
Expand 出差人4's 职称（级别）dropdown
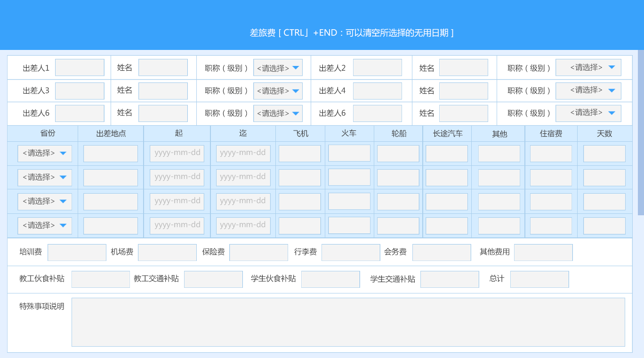[588, 90]
